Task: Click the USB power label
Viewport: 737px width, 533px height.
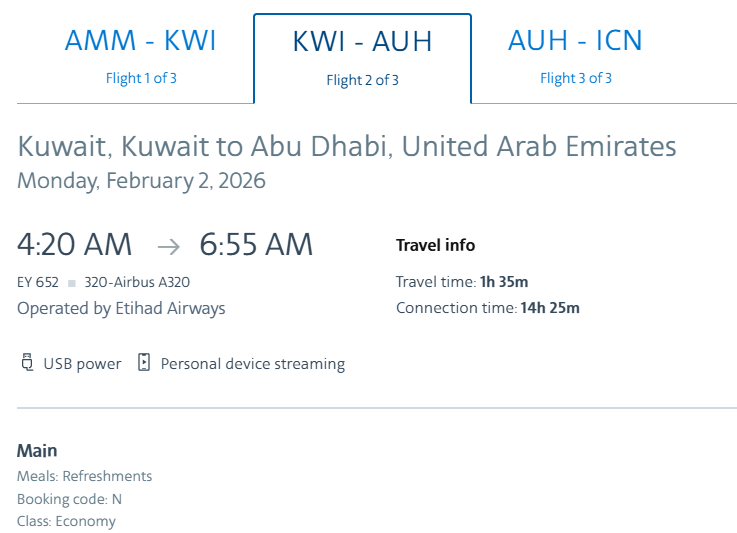Action: (82, 364)
